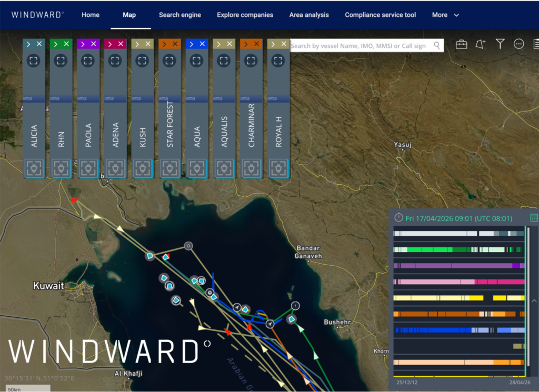539x392 pixels.
Task: Click the search magnifier icon
Action: (x=437, y=45)
